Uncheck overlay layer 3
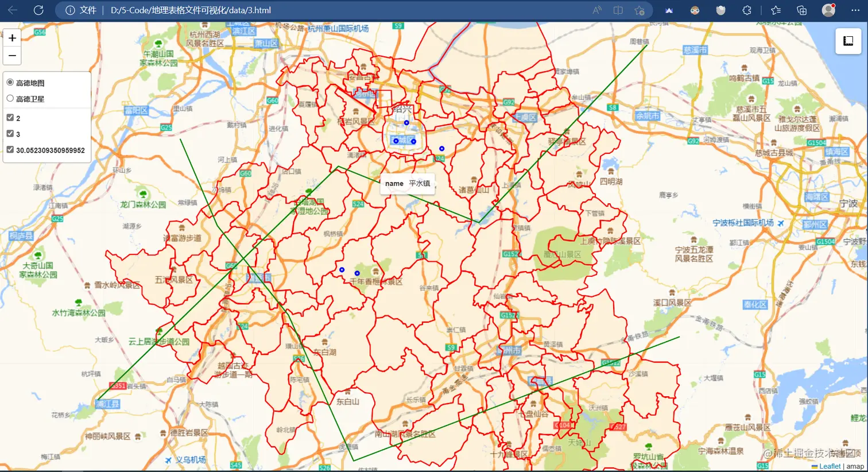 pos(10,134)
